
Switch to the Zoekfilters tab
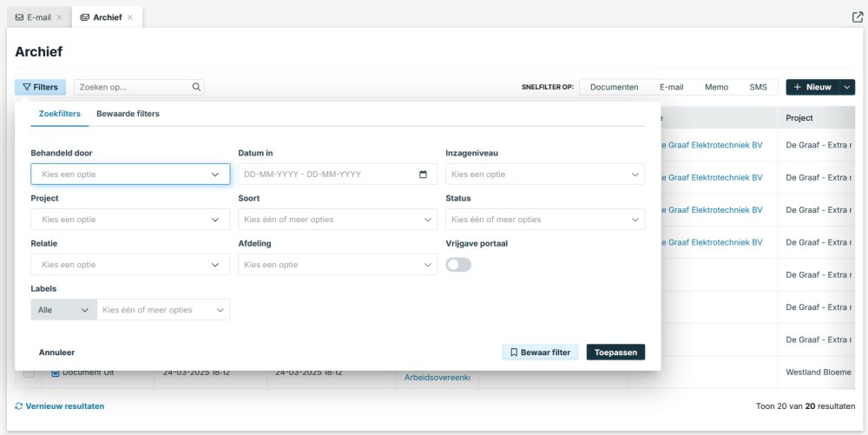(x=60, y=114)
